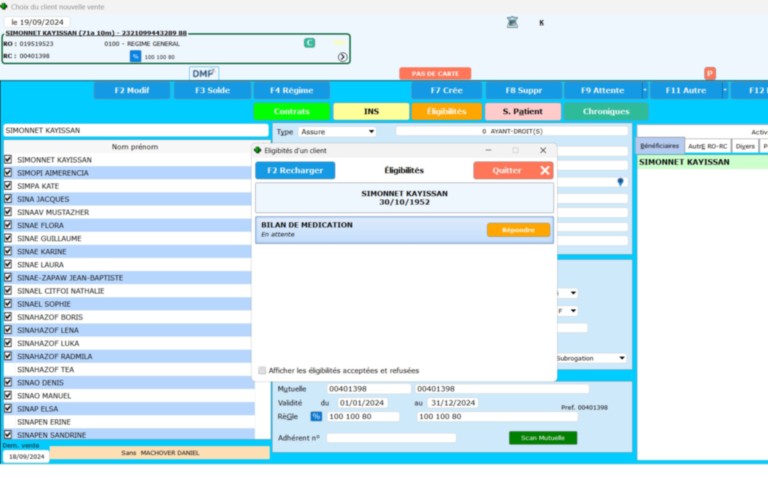Click the printer icon in top bar
Image resolution: width=768 pixels, height=477 pixels.
tap(512, 21)
